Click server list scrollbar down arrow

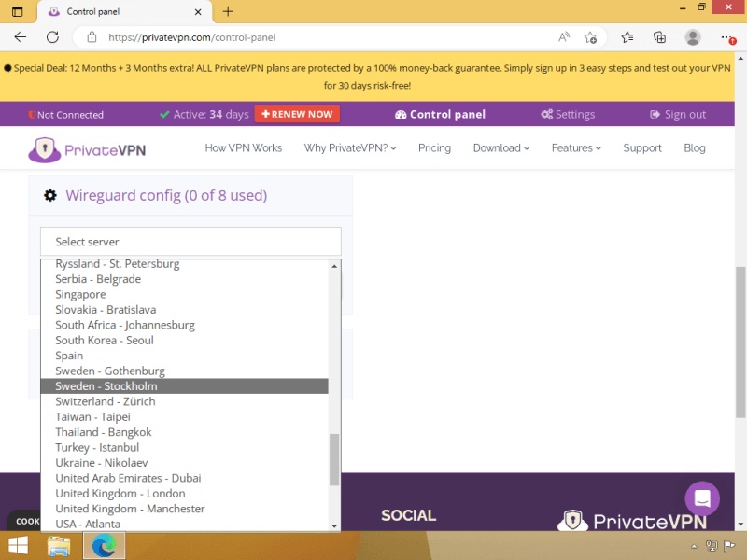[335, 525]
